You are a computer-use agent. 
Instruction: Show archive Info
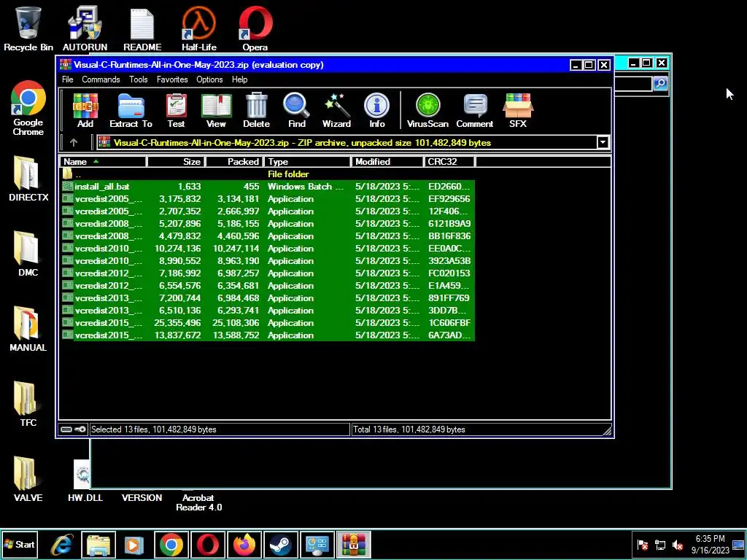coord(377,111)
